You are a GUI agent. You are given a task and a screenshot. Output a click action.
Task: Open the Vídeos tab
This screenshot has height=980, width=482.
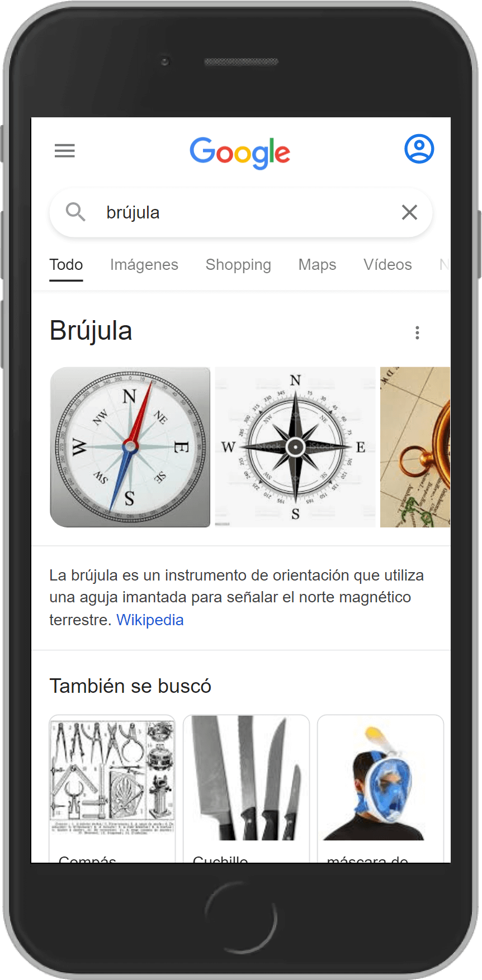click(x=388, y=265)
